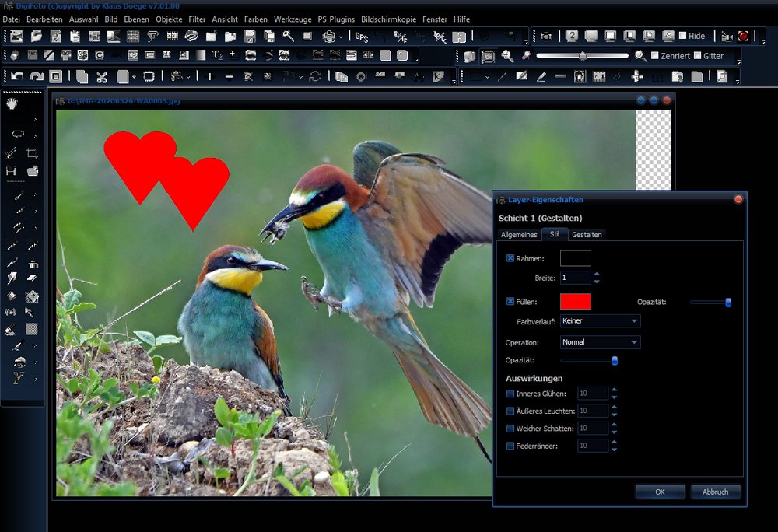Select the Crop tool in toolbox

(x=32, y=153)
